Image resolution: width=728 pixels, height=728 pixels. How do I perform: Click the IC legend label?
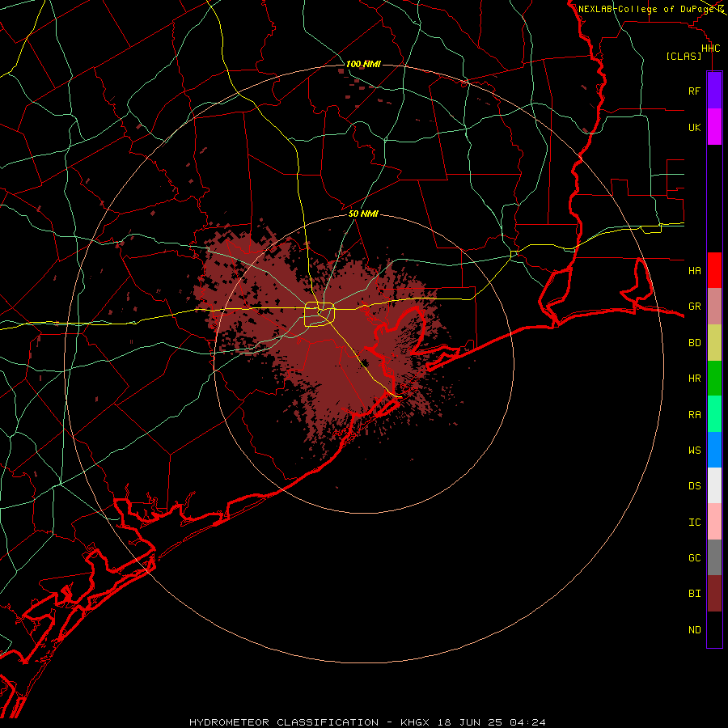(x=694, y=523)
